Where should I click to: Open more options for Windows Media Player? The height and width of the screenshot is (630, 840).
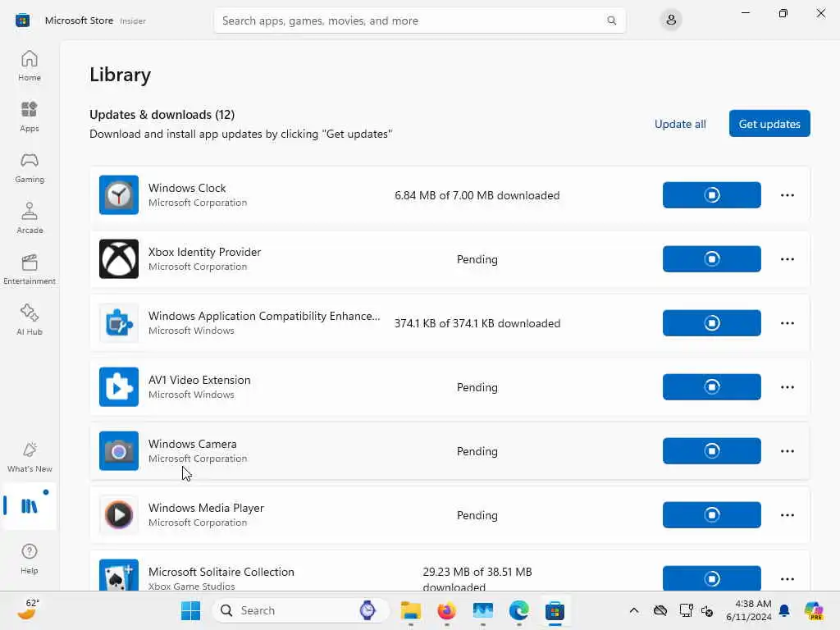pos(787,515)
